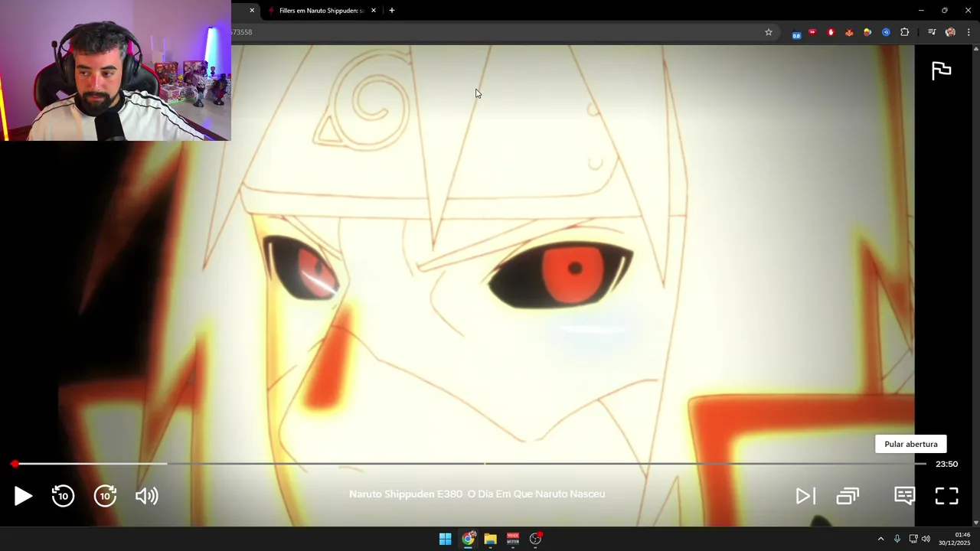Bookmark this page with the star
The height and width of the screenshot is (551, 980).
tap(769, 32)
